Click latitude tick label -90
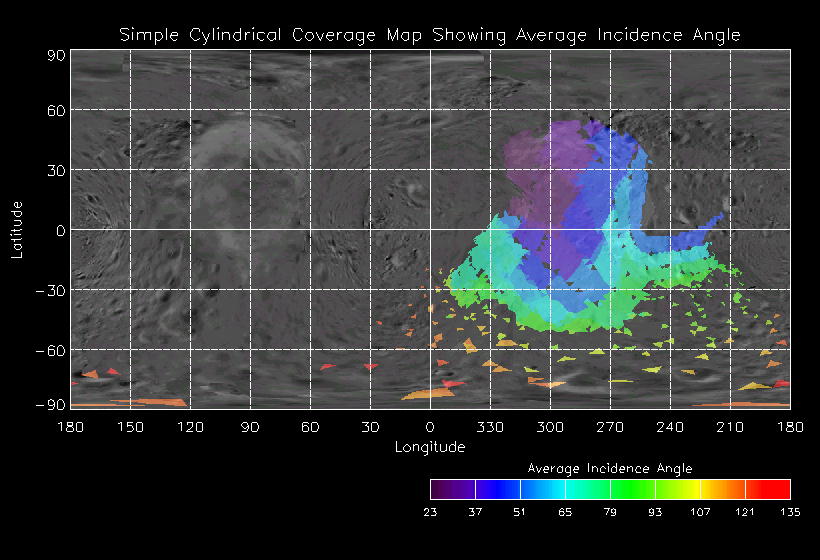Image resolution: width=820 pixels, height=560 pixels. click(x=51, y=405)
